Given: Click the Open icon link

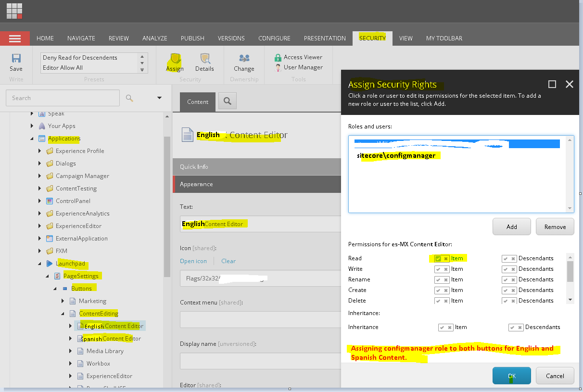Looking at the screenshot, I should [x=193, y=261].
